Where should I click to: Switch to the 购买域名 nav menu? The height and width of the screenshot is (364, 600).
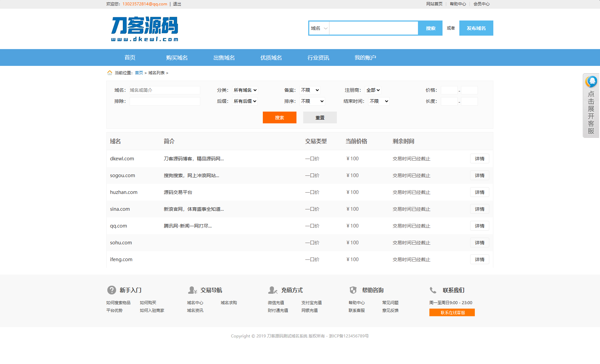176,57
